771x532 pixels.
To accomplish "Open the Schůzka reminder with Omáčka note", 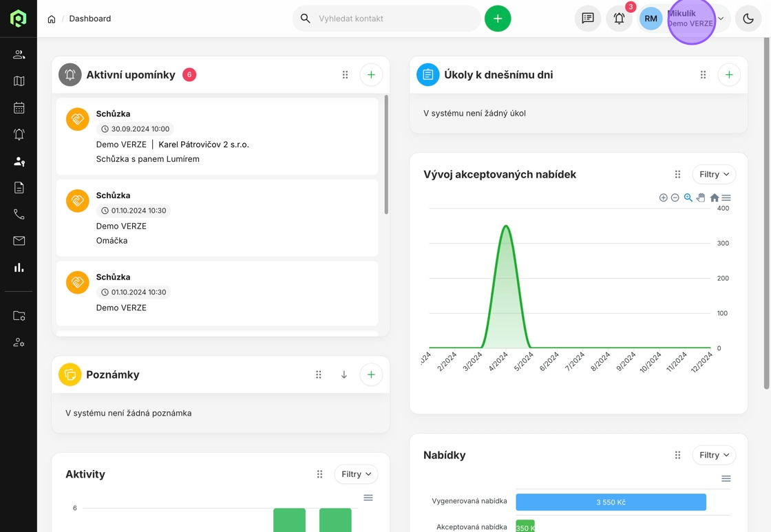I will 217,217.
